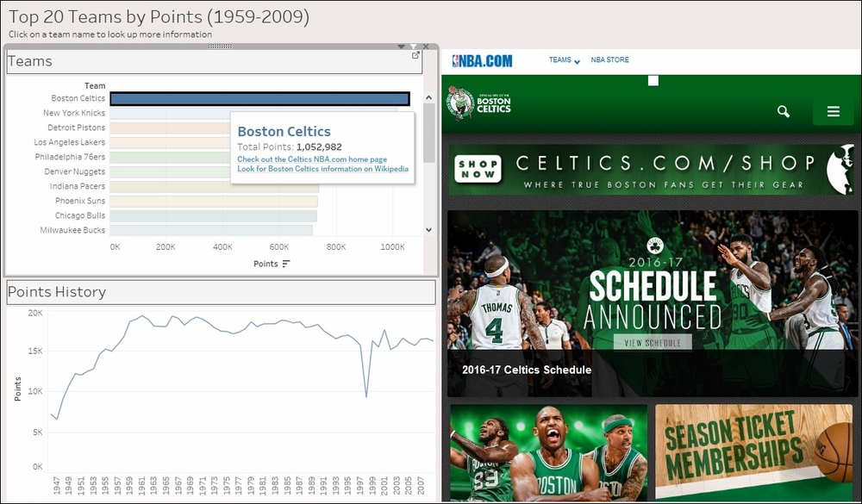
Task: Select the Los Angeles Lakers team label
Action: [69, 142]
